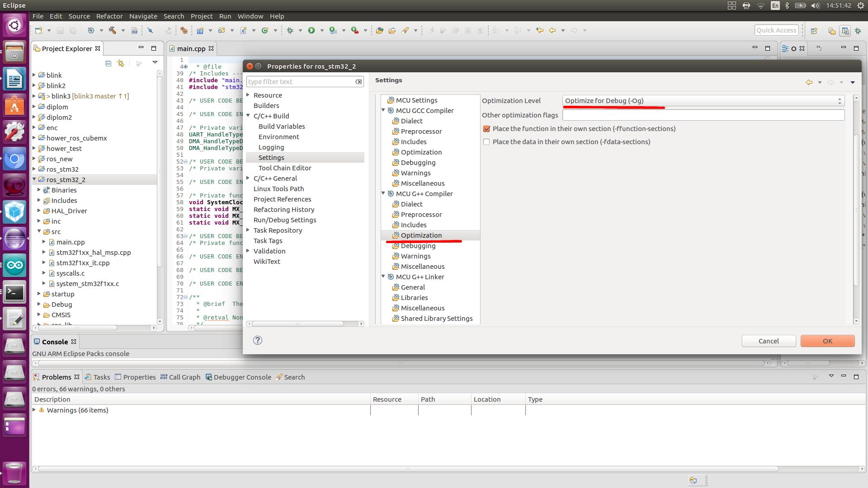Click the system volume icon in top bar
Viewport: 868px width, 488px height.
[815, 5]
